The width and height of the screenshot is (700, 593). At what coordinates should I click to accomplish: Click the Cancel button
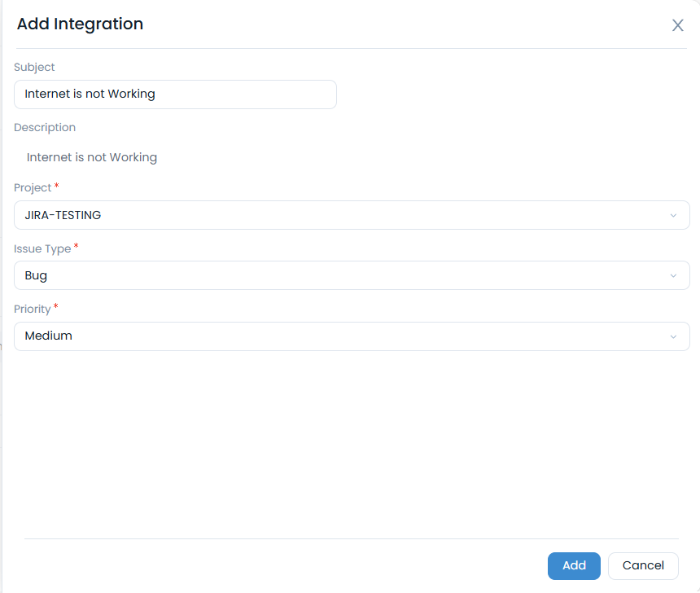click(643, 565)
